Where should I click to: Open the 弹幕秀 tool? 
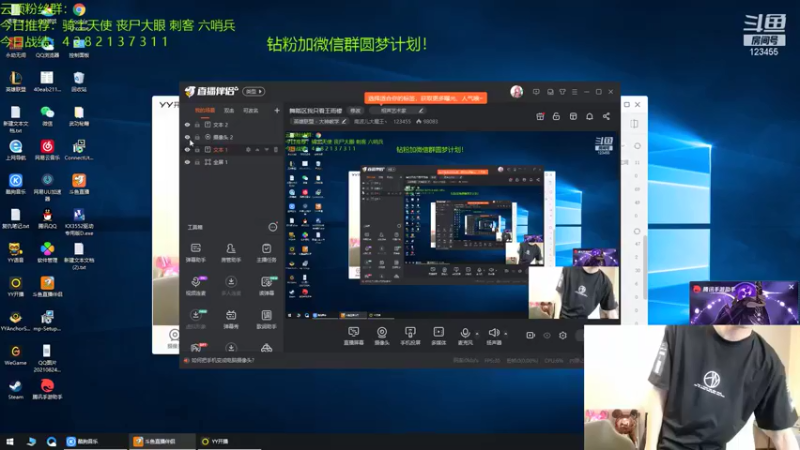tap(231, 319)
